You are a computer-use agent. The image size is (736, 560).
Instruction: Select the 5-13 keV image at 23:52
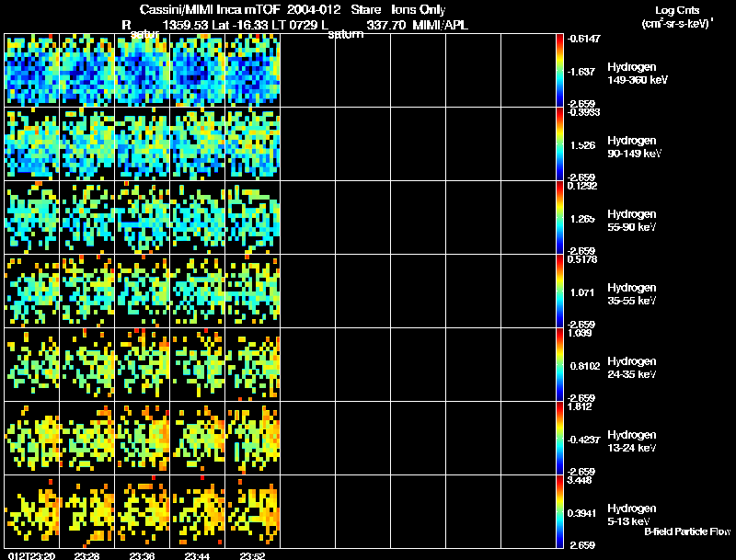point(252,512)
